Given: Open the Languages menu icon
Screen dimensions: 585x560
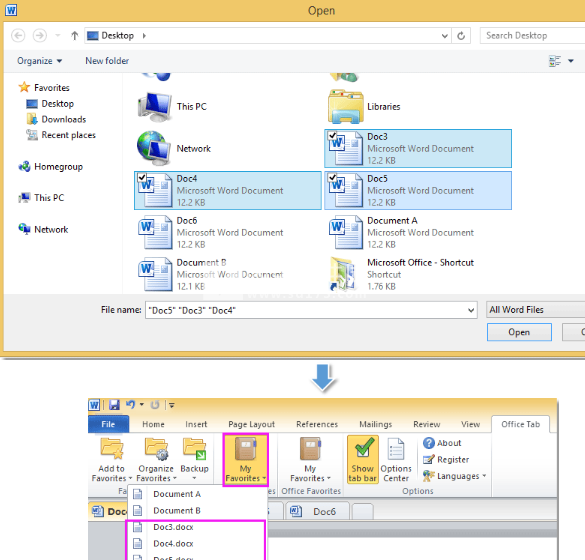Looking at the screenshot, I should [429, 476].
